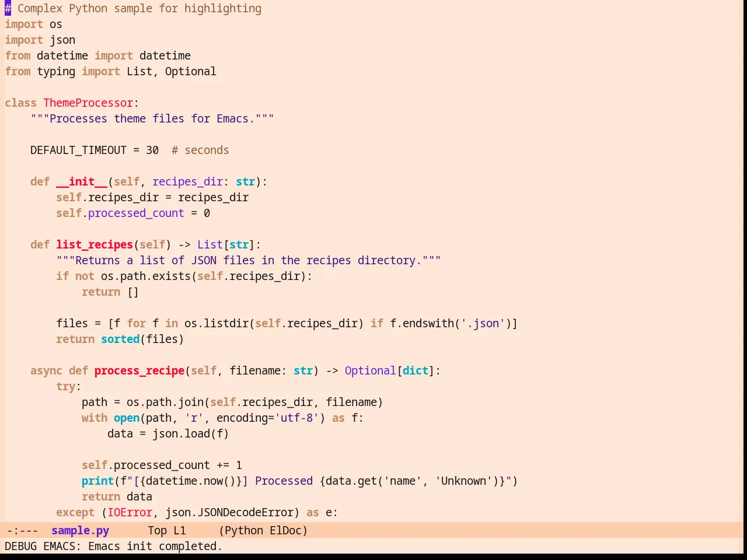Click on 'open' builtin in with statement
This screenshot has width=747, height=560.
click(127, 418)
